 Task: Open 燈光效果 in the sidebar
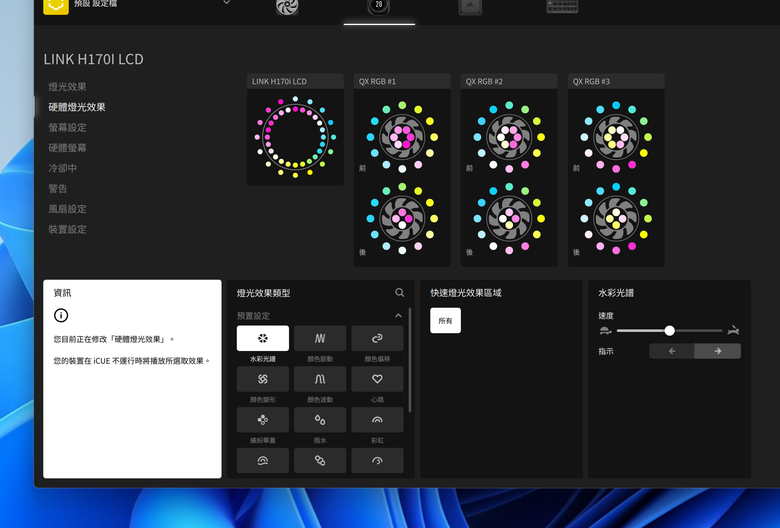click(67, 87)
